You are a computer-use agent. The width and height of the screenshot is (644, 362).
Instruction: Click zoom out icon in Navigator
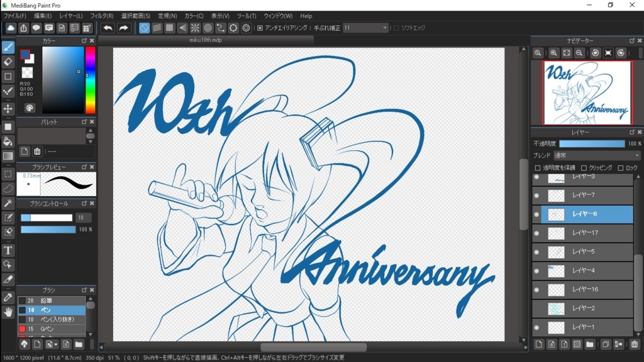coord(579,53)
